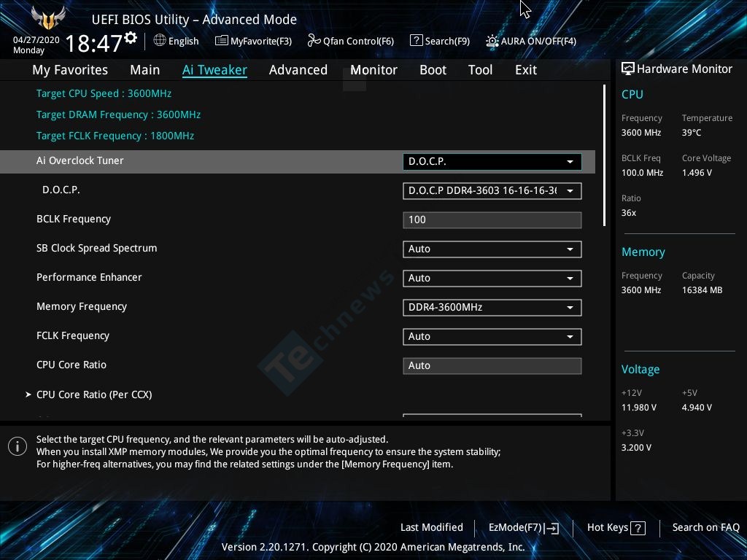
Task: Click AURA ON/OFF(F4) button
Action: click(531, 41)
